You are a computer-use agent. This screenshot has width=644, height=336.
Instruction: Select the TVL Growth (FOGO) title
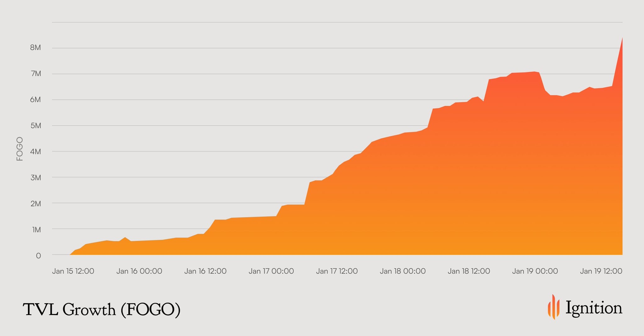[x=102, y=310]
